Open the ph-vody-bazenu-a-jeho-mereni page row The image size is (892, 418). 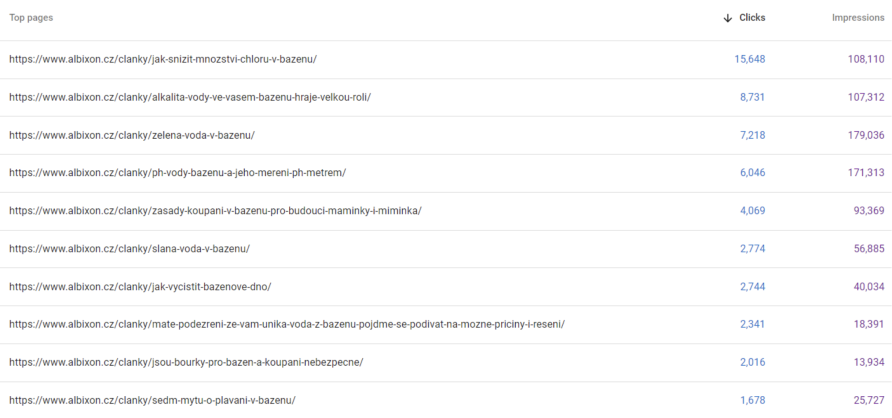(446, 173)
